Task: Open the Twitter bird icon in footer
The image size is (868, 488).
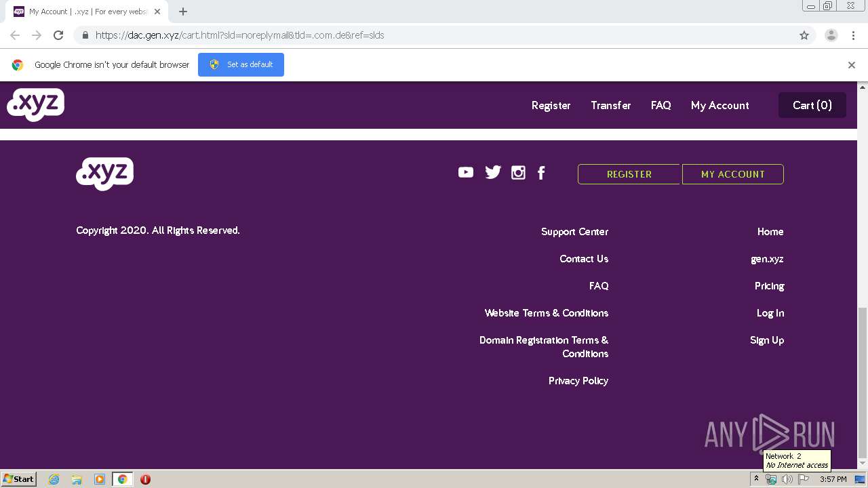Action: (x=493, y=172)
